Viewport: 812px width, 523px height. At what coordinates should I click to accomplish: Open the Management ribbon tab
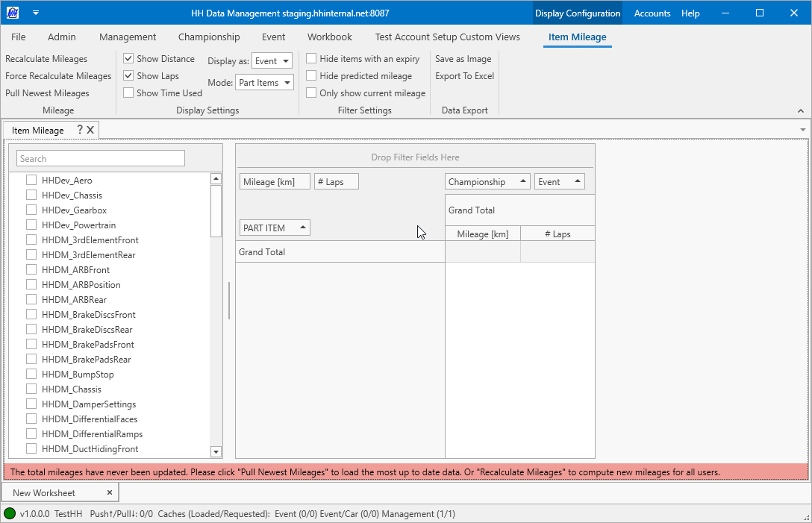(128, 37)
